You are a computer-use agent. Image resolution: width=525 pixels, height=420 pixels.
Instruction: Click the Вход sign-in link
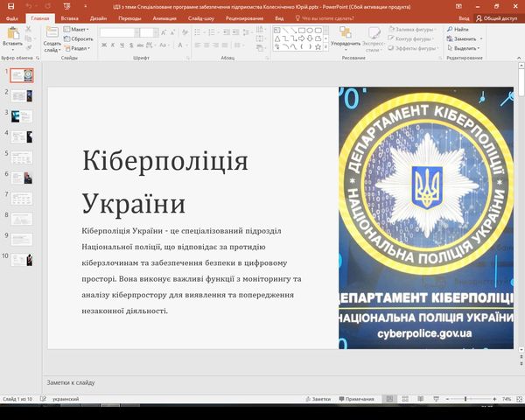[x=464, y=17]
